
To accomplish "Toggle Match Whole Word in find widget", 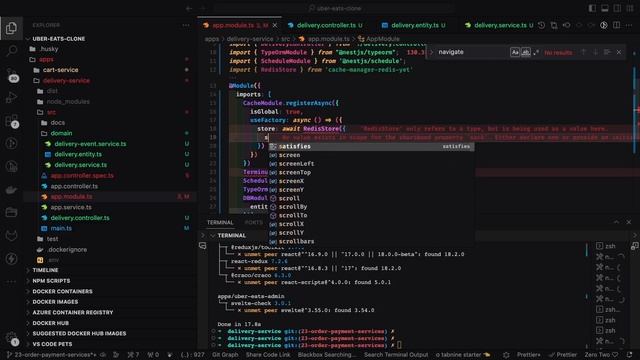I will (x=526, y=52).
